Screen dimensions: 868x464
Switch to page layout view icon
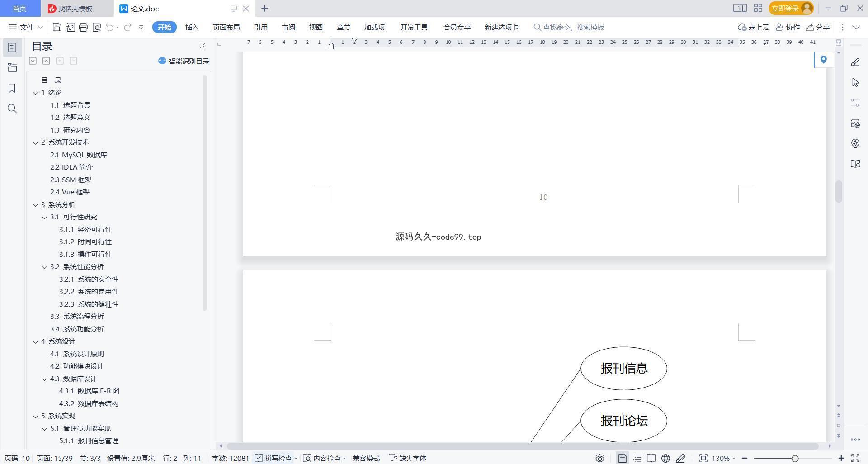pos(622,458)
